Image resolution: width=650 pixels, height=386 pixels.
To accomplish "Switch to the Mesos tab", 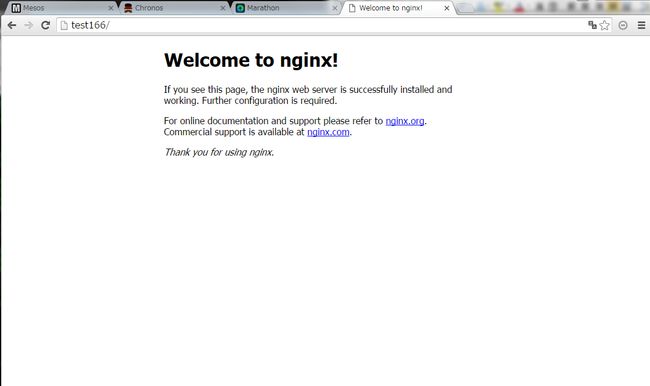I will pos(62,8).
